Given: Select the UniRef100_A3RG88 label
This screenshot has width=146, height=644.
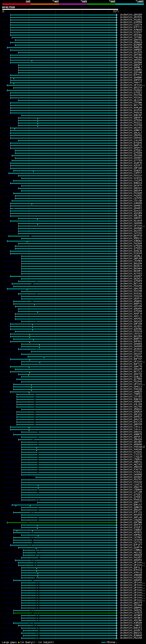Looking at the screenshot, I should (131, 203).
